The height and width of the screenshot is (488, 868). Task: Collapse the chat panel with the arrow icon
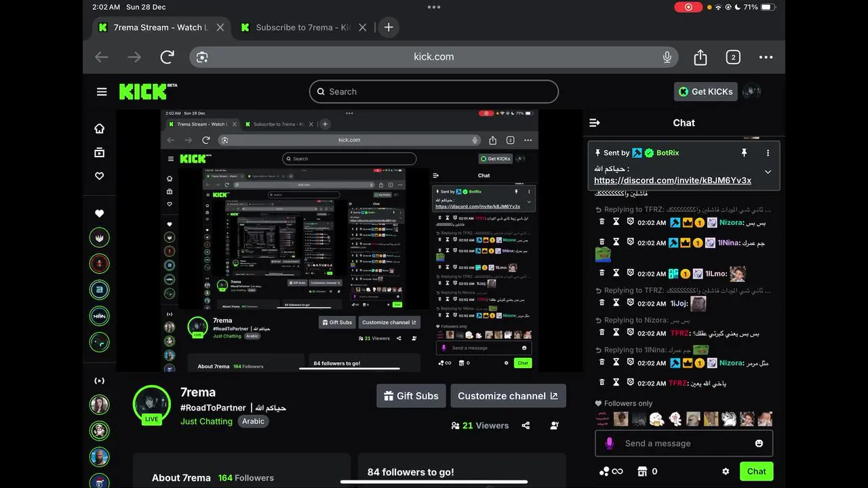595,123
